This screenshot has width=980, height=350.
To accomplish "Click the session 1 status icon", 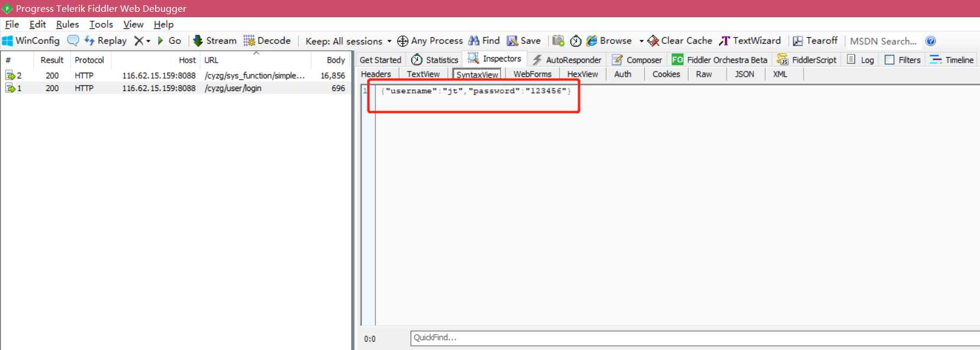I will [10, 88].
